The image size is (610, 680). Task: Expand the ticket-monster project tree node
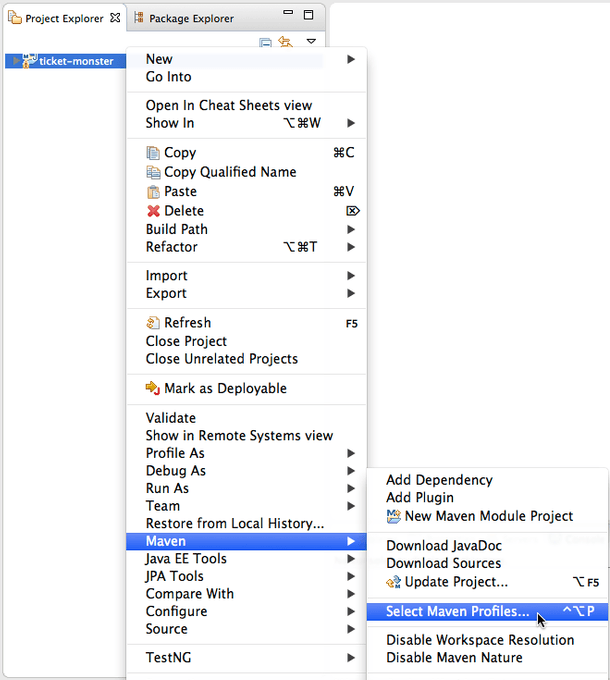[14, 61]
